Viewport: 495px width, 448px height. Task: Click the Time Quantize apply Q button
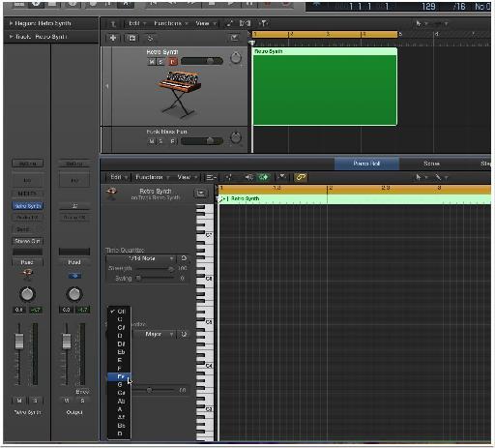click(184, 258)
